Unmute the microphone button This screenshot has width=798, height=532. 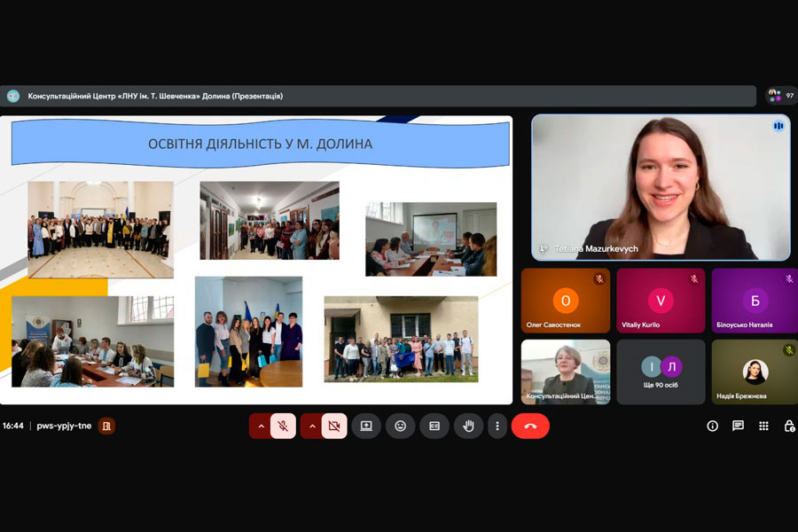tap(283, 426)
